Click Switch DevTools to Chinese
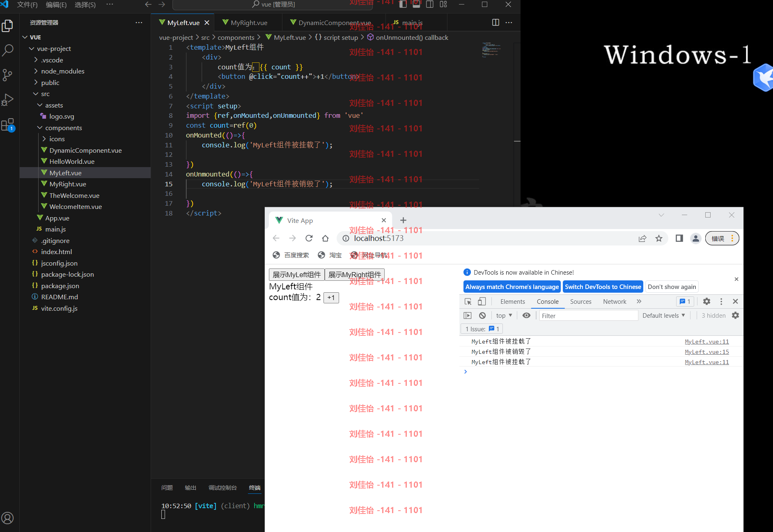This screenshot has height=532, width=773. tap(603, 287)
